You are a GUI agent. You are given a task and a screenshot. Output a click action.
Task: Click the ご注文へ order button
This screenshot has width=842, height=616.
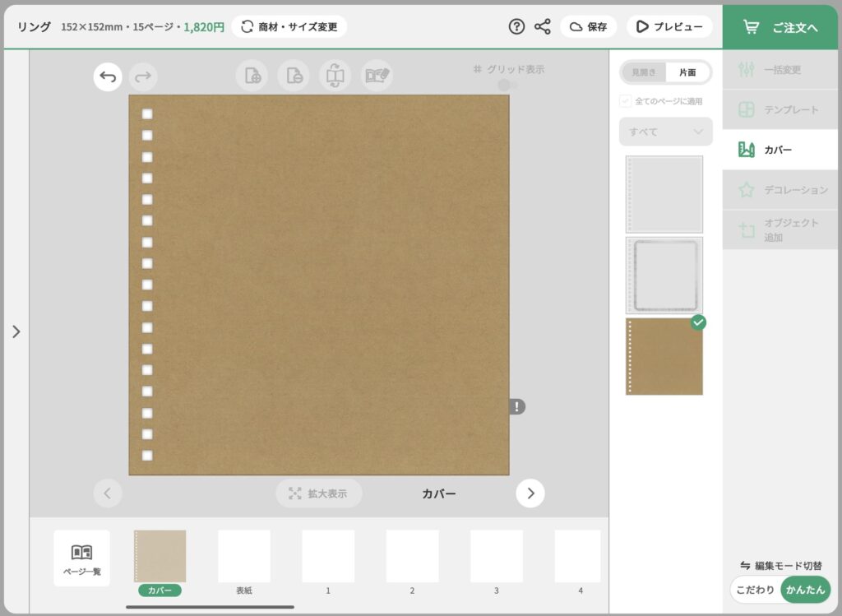pyautogui.click(x=781, y=26)
